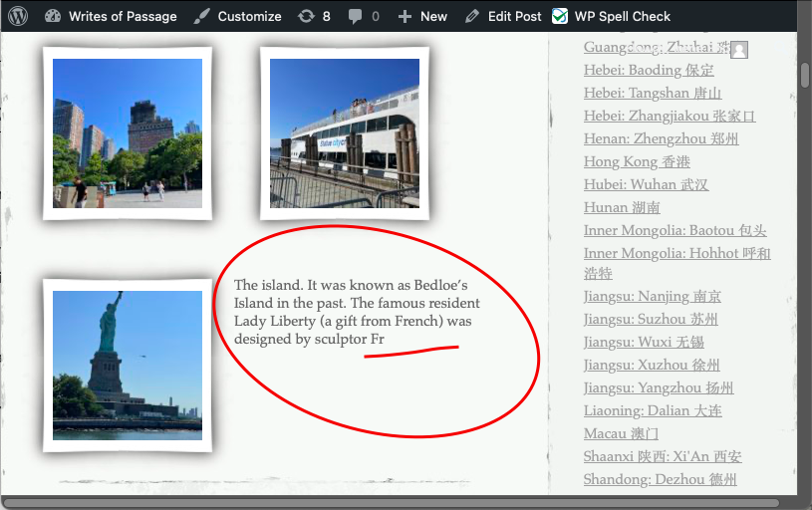Click the plus New content button
Image resolution: width=812 pixels, height=510 pixels.
click(422, 16)
